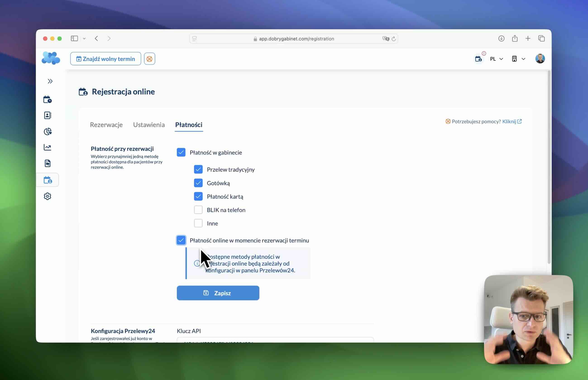Open the PL language dropdown

tap(496, 59)
